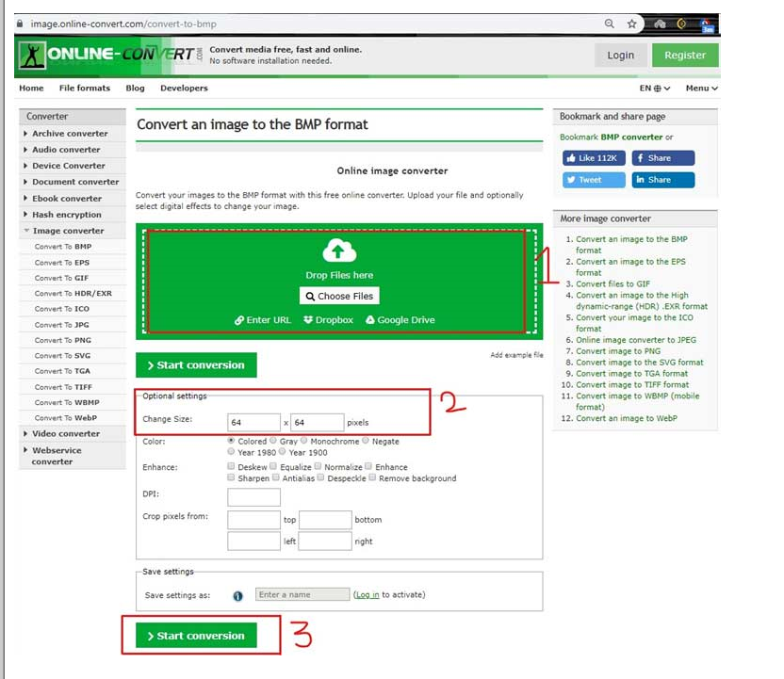784x679 pixels.
Task: Click the Twitter Tweet button
Action: [594, 180]
